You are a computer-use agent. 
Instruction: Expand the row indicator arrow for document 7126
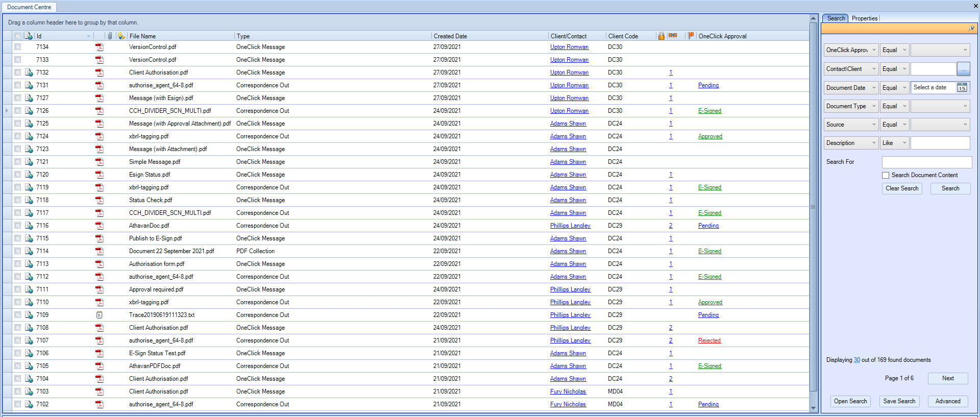point(7,111)
